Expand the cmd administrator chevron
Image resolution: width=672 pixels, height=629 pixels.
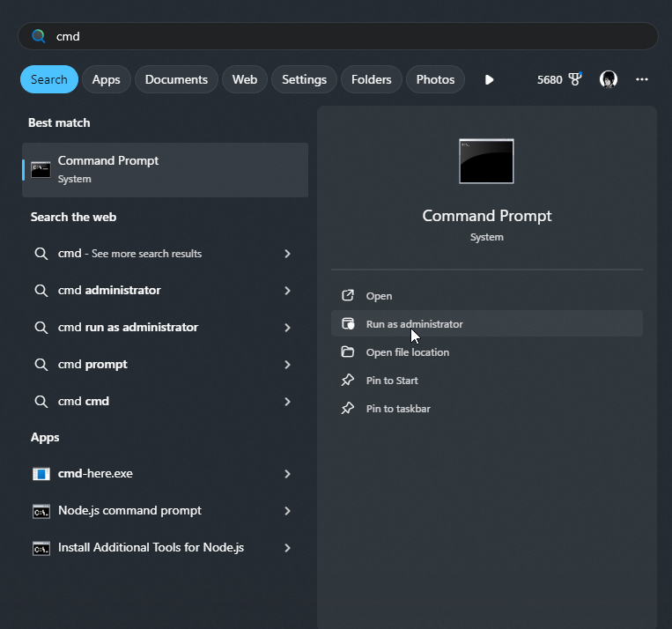click(x=288, y=291)
